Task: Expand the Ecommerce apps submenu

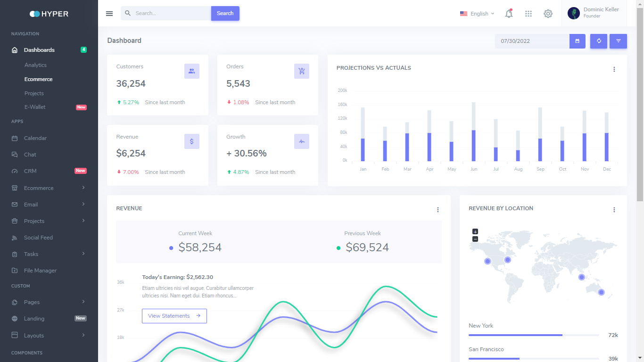Action: click(49, 188)
